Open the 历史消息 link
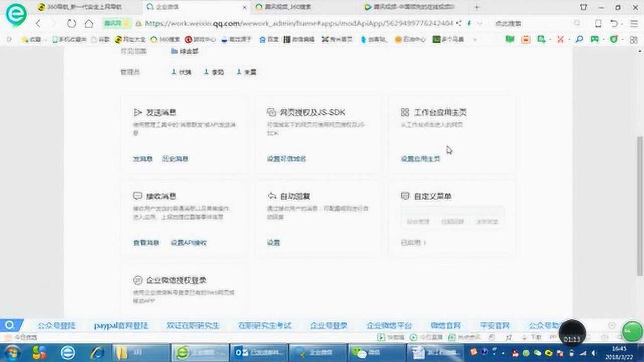Screen dimensions: 644x362 pos(175,159)
